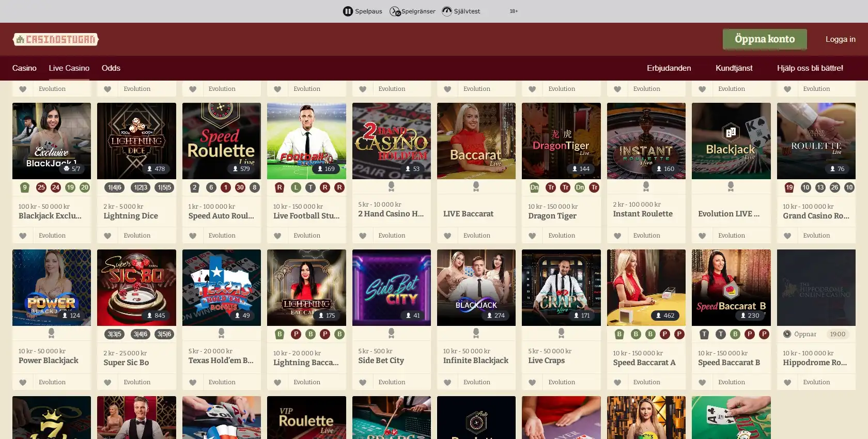The width and height of the screenshot is (868, 439).
Task: Click the Spelpaus pause icon
Action: [348, 11]
